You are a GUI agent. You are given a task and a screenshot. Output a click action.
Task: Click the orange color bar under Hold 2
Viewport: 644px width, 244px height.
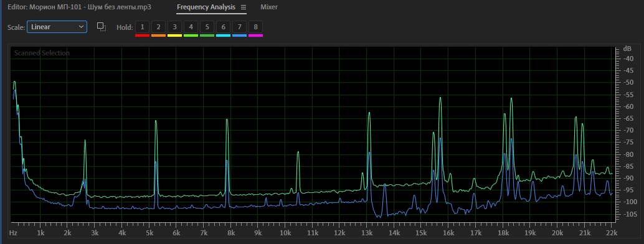click(x=159, y=35)
